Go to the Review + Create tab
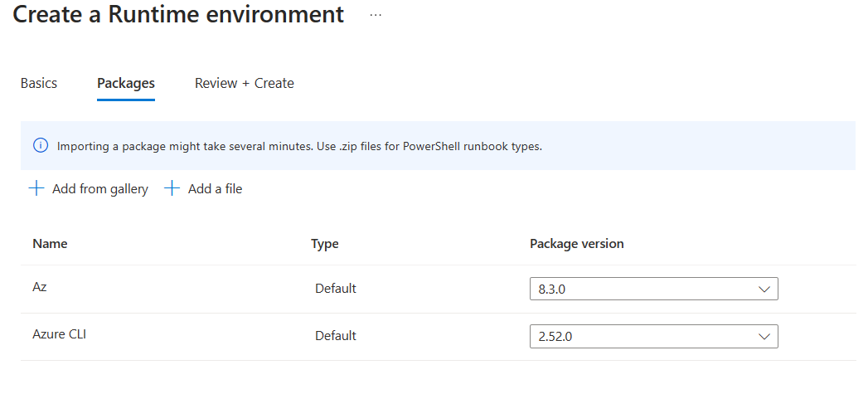Image resolution: width=868 pixels, height=399 pixels. point(245,83)
